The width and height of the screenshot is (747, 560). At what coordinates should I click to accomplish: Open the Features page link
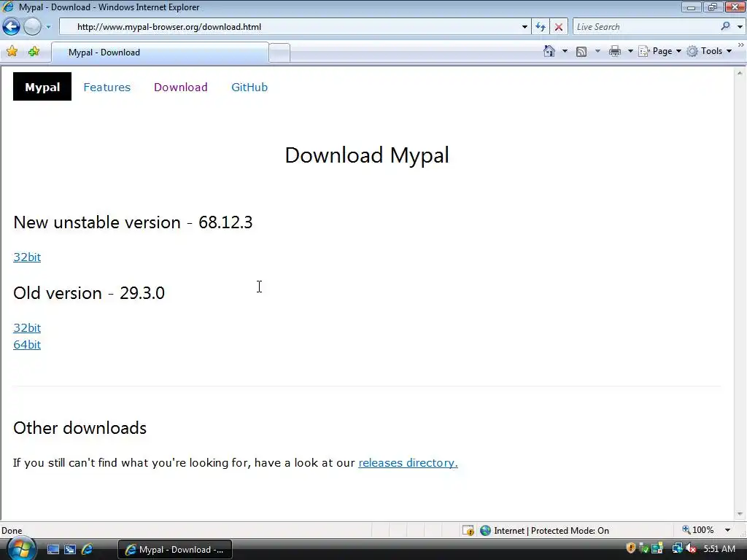(107, 87)
